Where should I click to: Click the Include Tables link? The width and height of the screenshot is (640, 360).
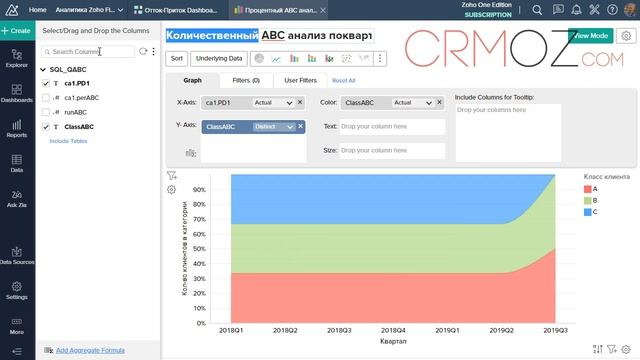[68, 141]
